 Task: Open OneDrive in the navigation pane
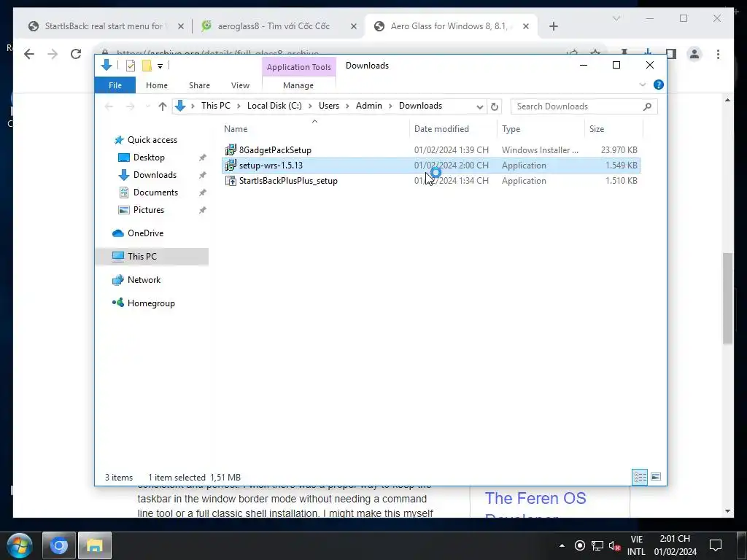[x=145, y=233]
